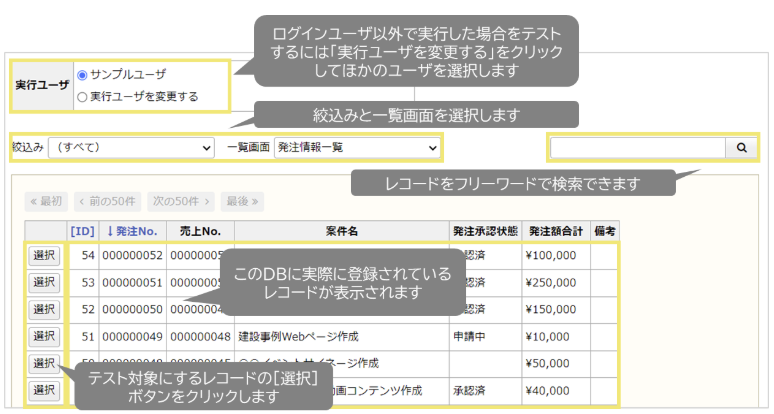
Task: Click the ‹ 前の50件 pagination button
Action: tap(108, 201)
